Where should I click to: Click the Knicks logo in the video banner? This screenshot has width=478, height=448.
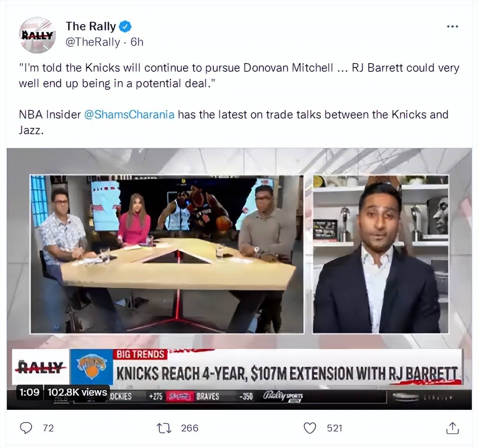tap(92, 367)
